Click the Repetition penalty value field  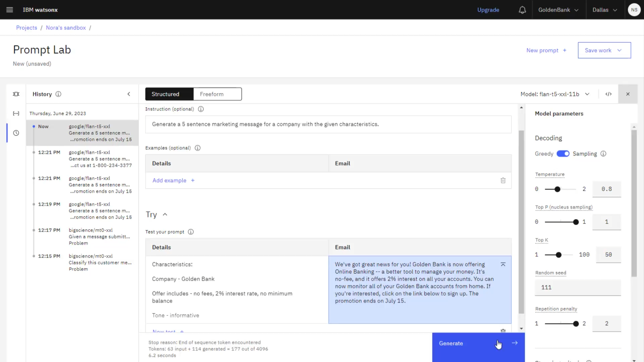tap(606, 324)
